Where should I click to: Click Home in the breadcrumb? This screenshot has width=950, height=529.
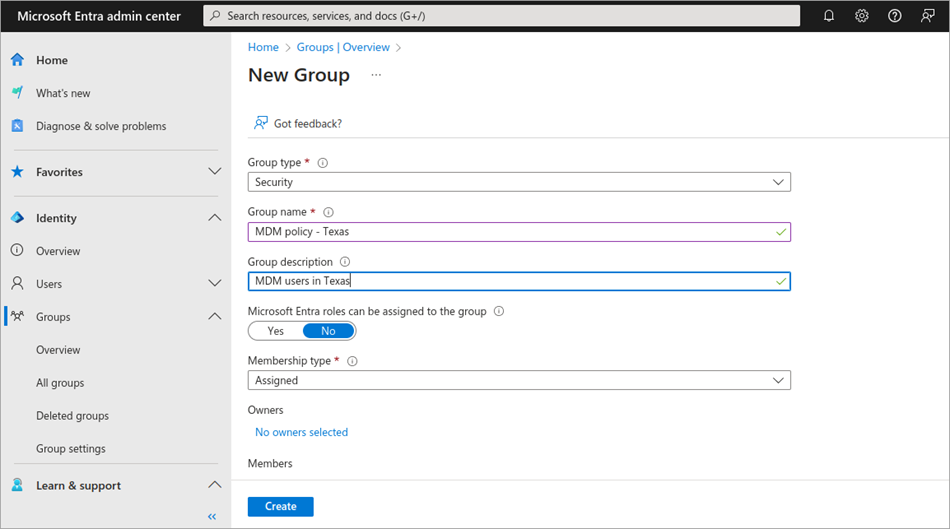[x=263, y=47]
